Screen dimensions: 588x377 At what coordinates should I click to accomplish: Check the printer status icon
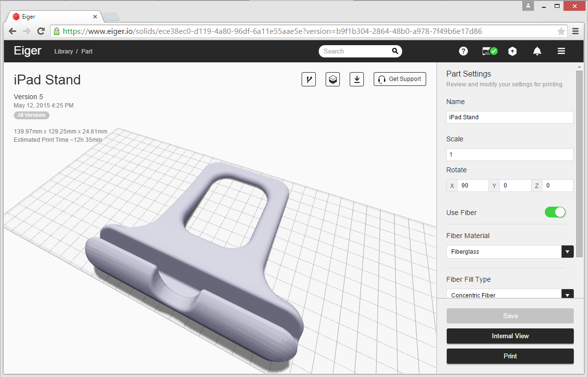[489, 51]
